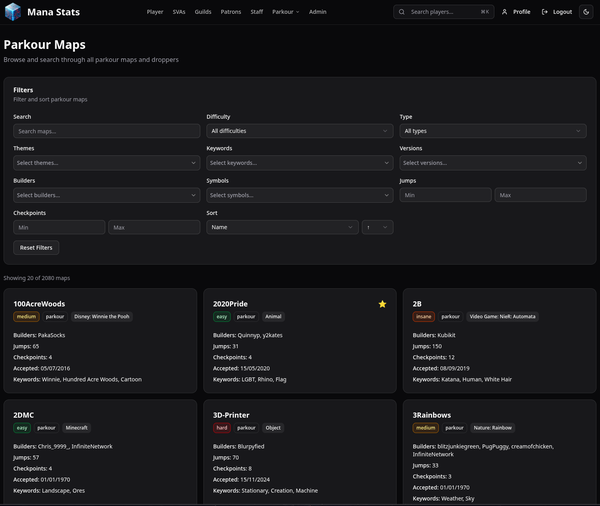Click Accepted: 15/11/2024 text
The height and width of the screenshot is (506, 600).
click(241, 480)
